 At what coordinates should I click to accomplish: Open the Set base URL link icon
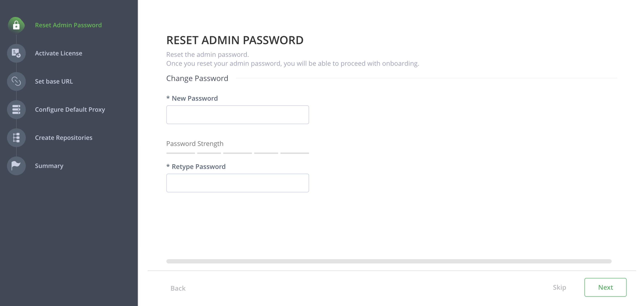click(16, 81)
